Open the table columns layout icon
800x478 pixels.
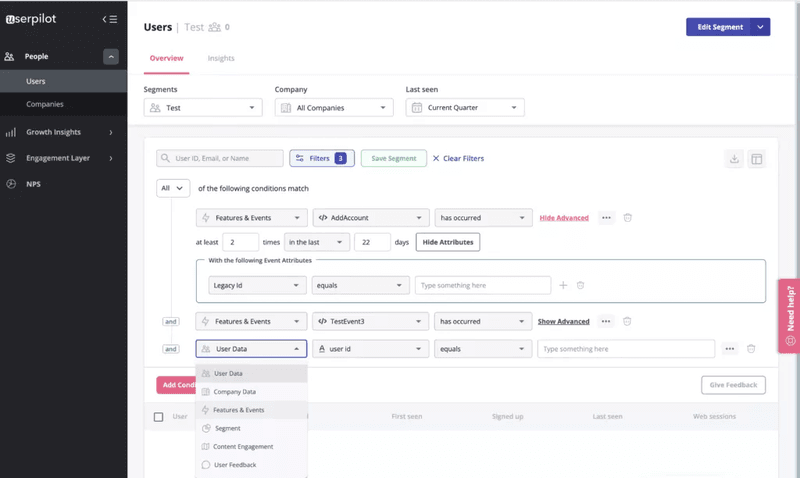coord(757,159)
